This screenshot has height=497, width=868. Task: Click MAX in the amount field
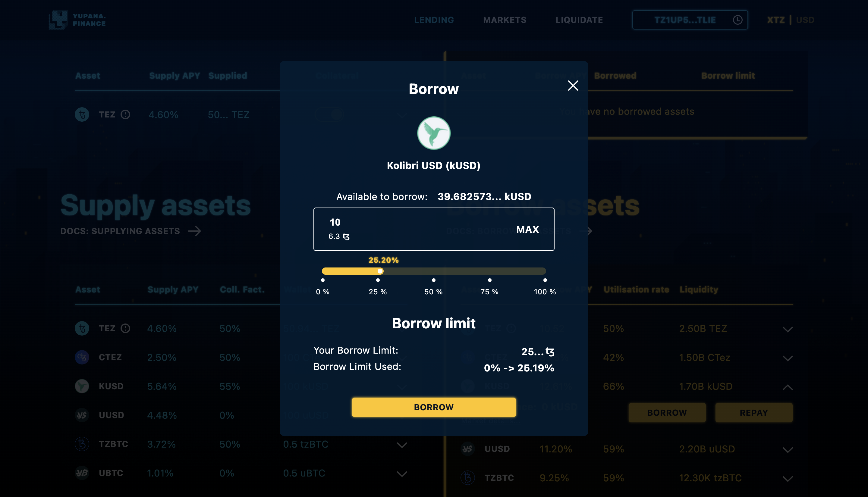pyautogui.click(x=527, y=230)
